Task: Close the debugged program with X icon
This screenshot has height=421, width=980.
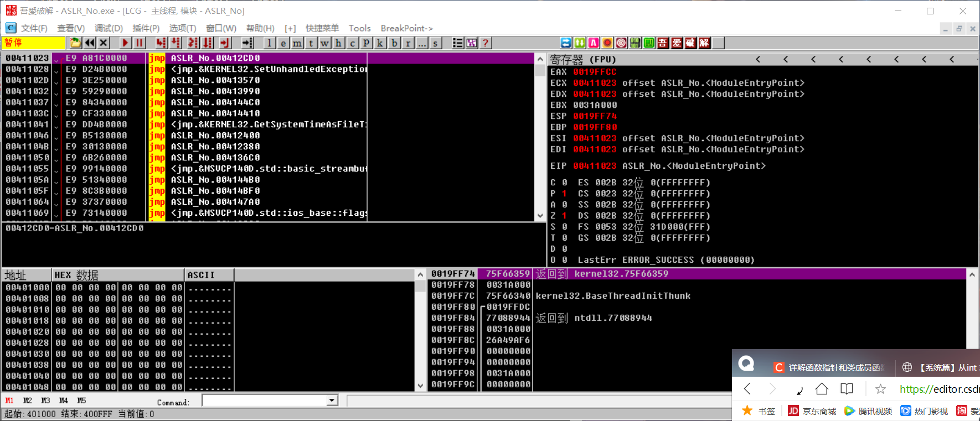Action: coord(103,43)
